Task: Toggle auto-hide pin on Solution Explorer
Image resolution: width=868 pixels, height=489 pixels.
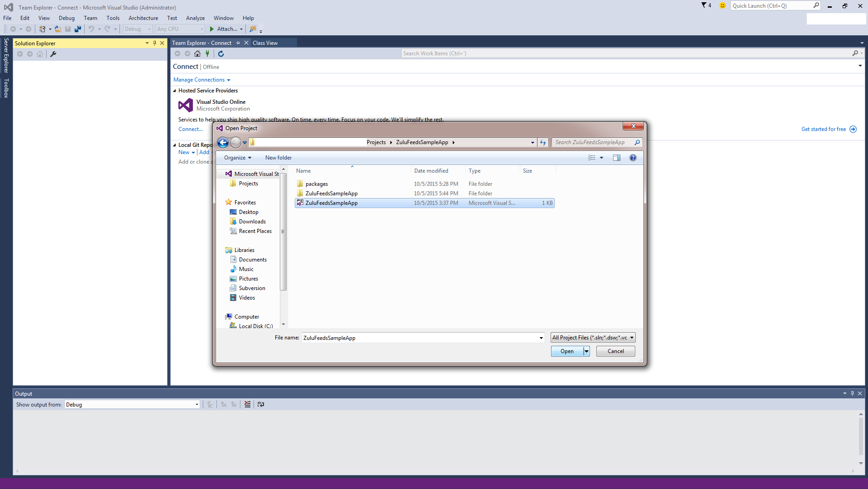Action: point(154,43)
